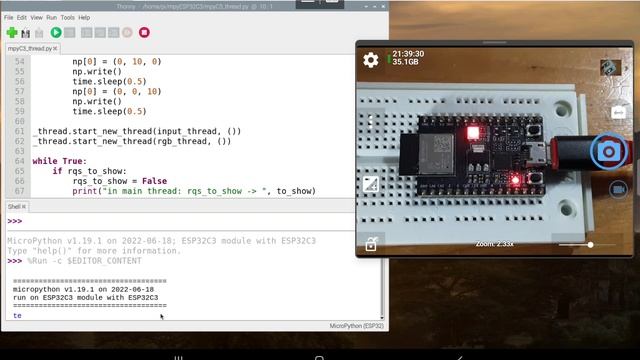640x360 pixels.
Task: Click the 'Zoom: 2.33x' label in camera
Action: click(x=494, y=244)
